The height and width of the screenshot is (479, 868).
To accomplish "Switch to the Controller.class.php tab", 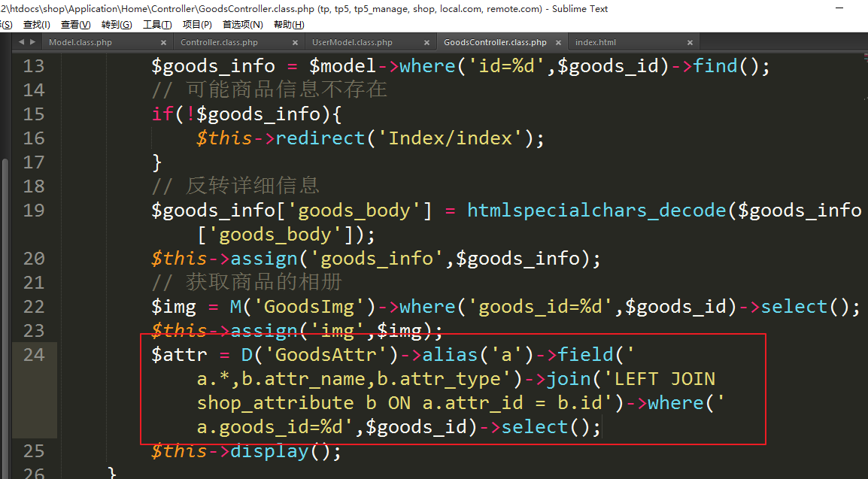I will coord(219,43).
